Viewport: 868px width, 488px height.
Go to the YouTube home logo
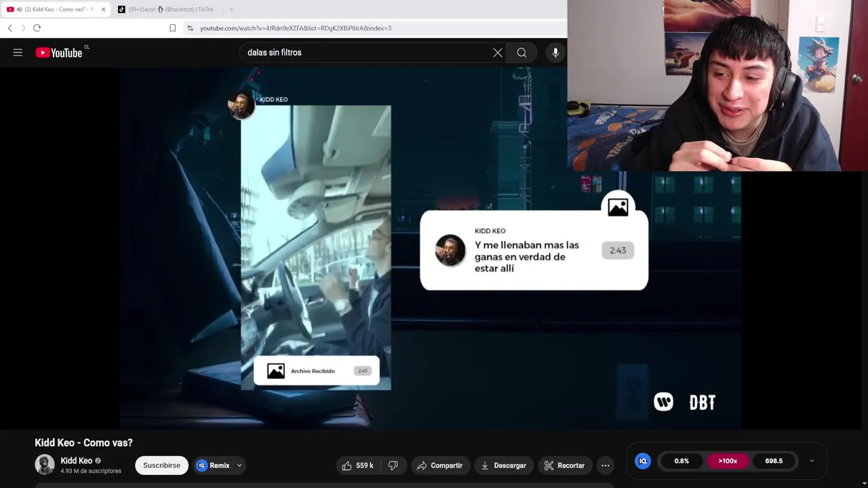[x=59, y=53]
